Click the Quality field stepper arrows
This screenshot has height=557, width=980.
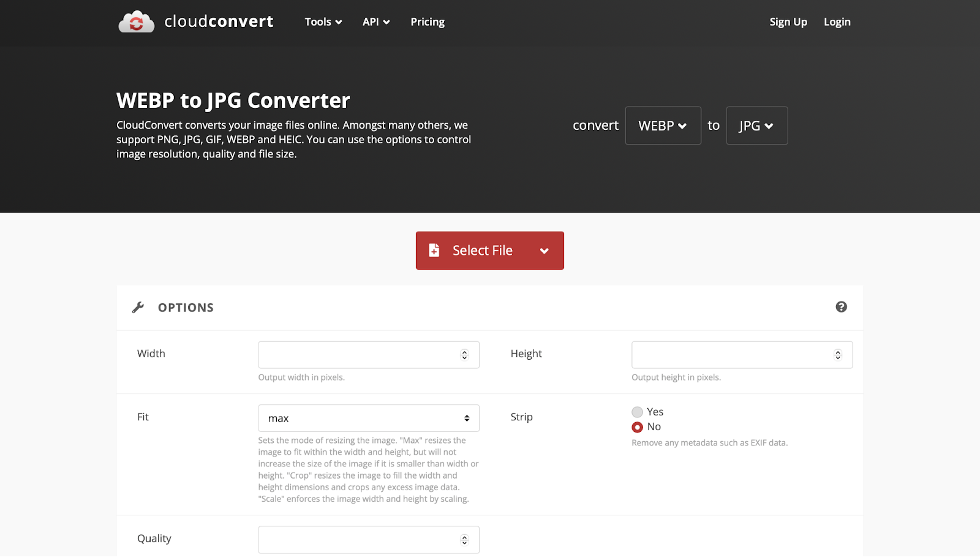(x=464, y=540)
